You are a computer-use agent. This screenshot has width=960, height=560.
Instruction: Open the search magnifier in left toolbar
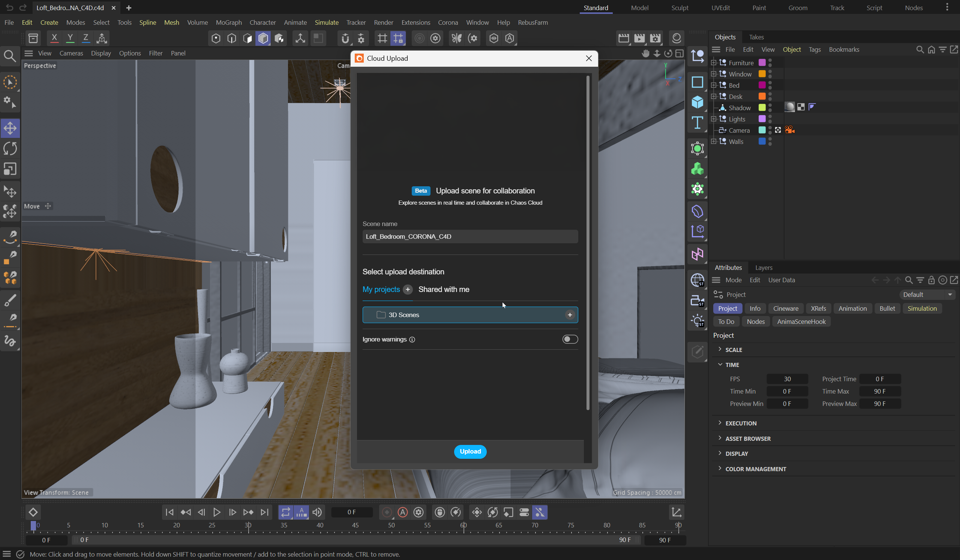pyautogui.click(x=10, y=56)
